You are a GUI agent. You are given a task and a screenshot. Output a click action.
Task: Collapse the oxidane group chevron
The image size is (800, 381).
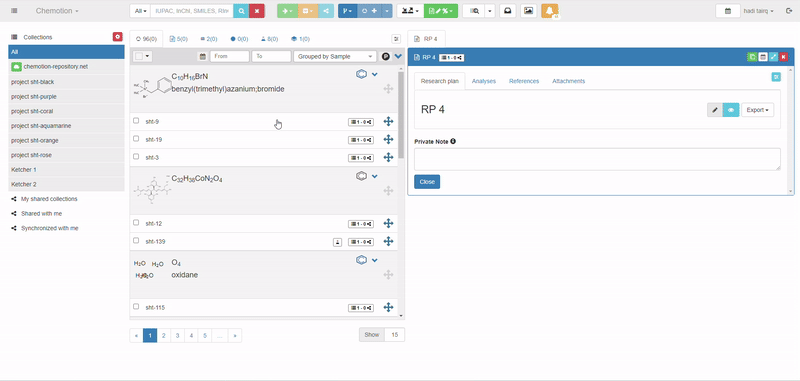pos(374,260)
